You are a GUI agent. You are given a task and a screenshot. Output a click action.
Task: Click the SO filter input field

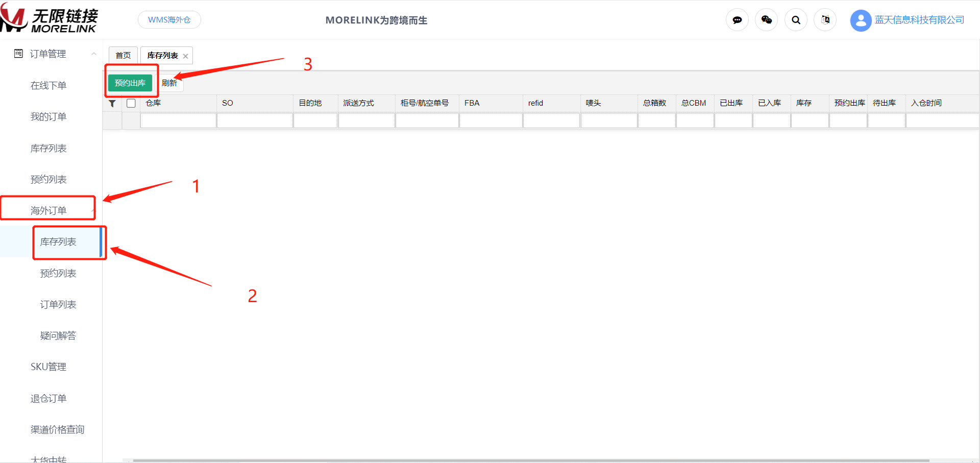(255, 120)
